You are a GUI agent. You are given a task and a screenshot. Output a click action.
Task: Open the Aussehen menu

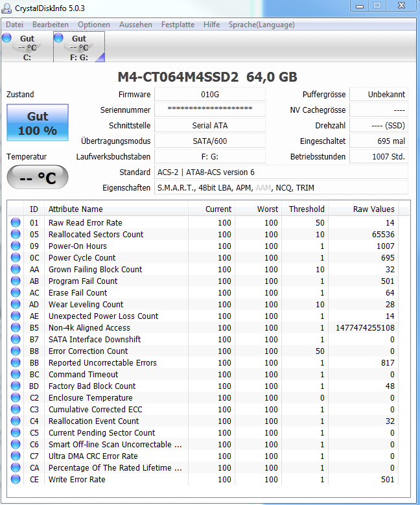click(135, 25)
